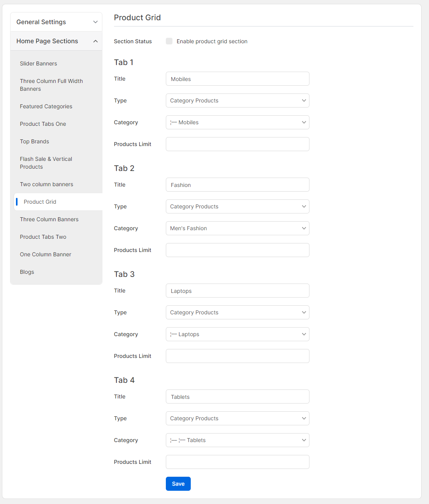Focus Tab 3 Products Limit field

[x=237, y=356]
